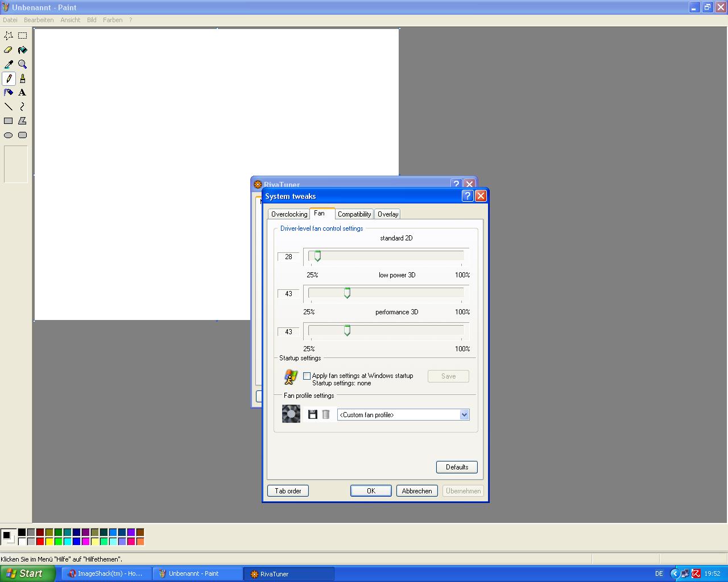
Task: Select the Rounded Rectangle tool
Action: click(x=23, y=135)
